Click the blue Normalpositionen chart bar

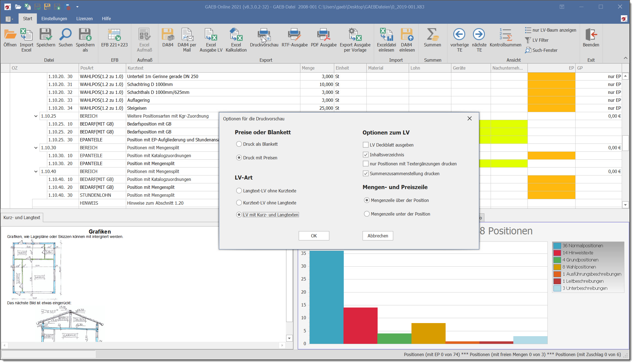(326, 297)
